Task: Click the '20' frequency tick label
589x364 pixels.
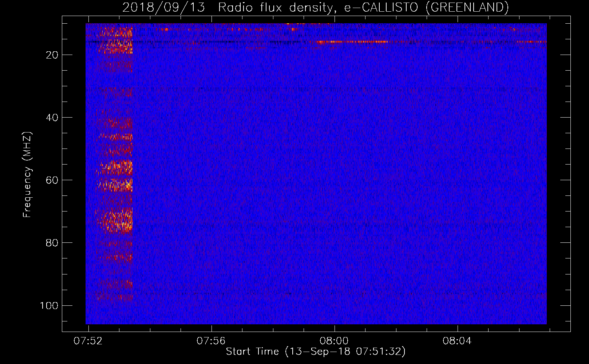Action: pos(52,55)
